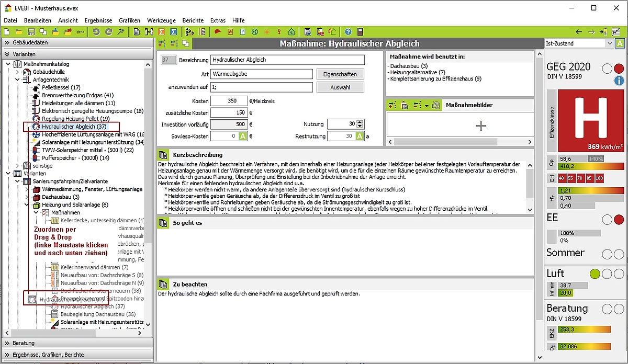Expand the sonstige tree node
This screenshot has width=628, height=364.
(17, 165)
